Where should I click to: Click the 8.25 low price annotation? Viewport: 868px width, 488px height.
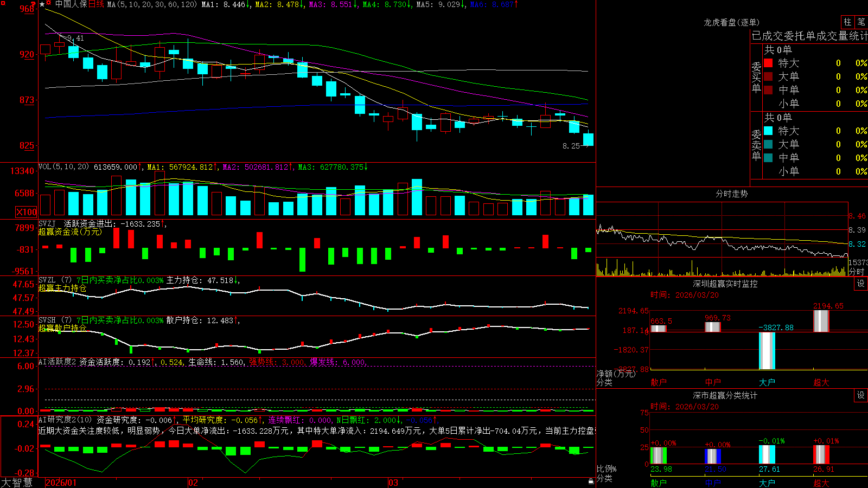pos(571,146)
